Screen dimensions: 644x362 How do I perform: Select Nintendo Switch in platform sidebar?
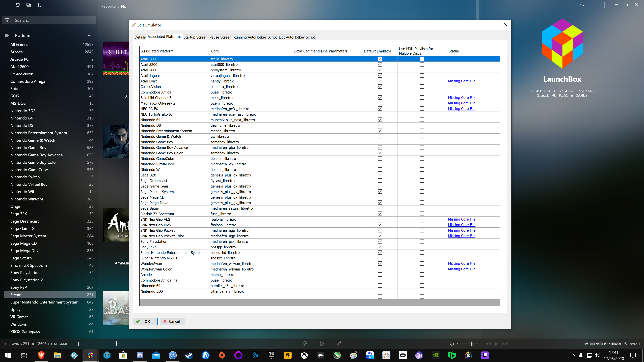tap(50, 177)
